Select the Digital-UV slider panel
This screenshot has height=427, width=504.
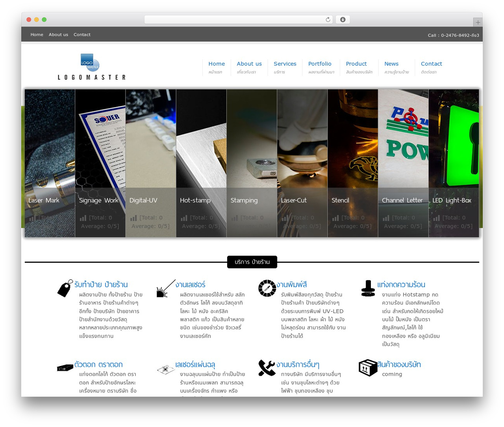[151, 163]
